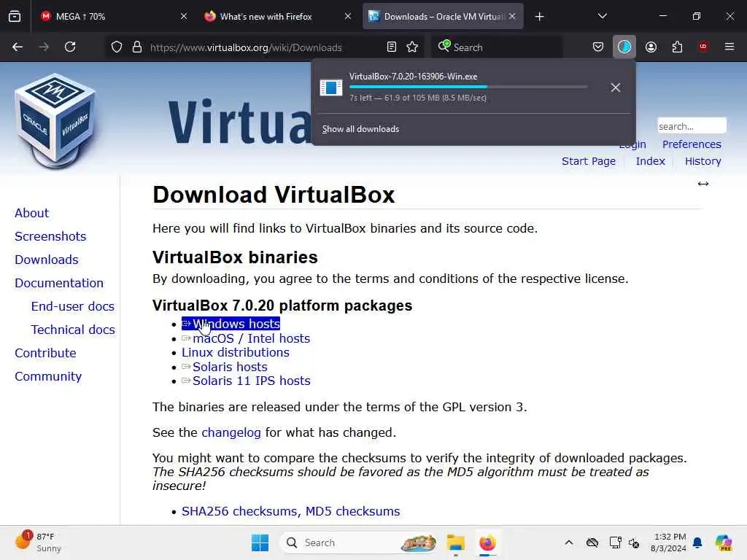Click the download progress bar
Screen dimensions: 747x560
[468, 87]
